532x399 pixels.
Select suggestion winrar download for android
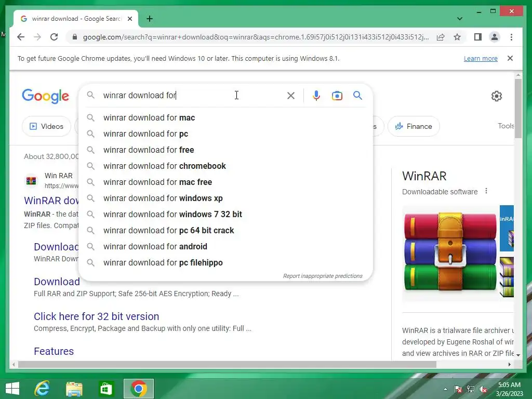point(225,247)
